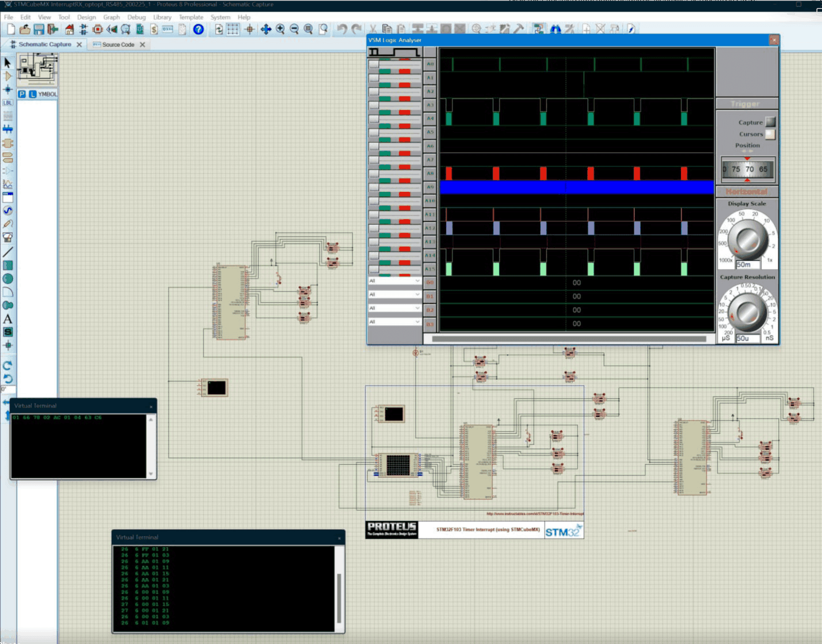Viewport: 822px width, 644px height.
Task: Click the Logic Analyser horizontal scrollbar
Action: (x=569, y=339)
